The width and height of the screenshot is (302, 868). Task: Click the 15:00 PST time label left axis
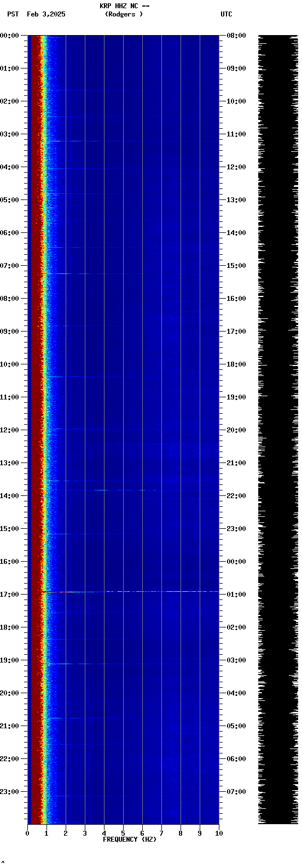point(9,529)
